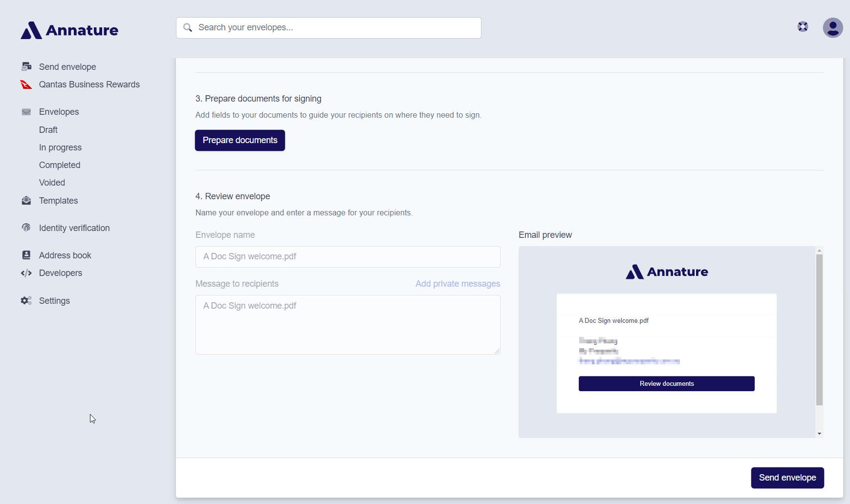Click the Qantas Business Rewards logo icon
Image resolution: width=850 pixels, height=504 pixels.
coord(26,84)
